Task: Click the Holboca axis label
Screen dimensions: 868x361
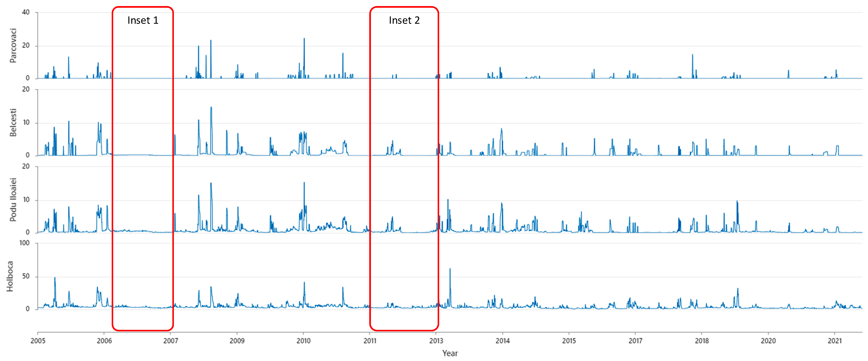Action: (10, 276)
